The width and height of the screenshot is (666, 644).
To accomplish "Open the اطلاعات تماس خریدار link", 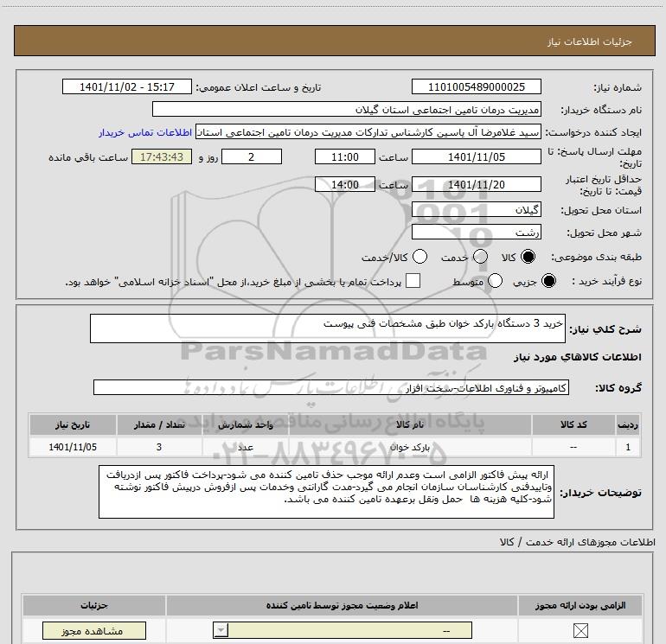I will coord(145,132).
